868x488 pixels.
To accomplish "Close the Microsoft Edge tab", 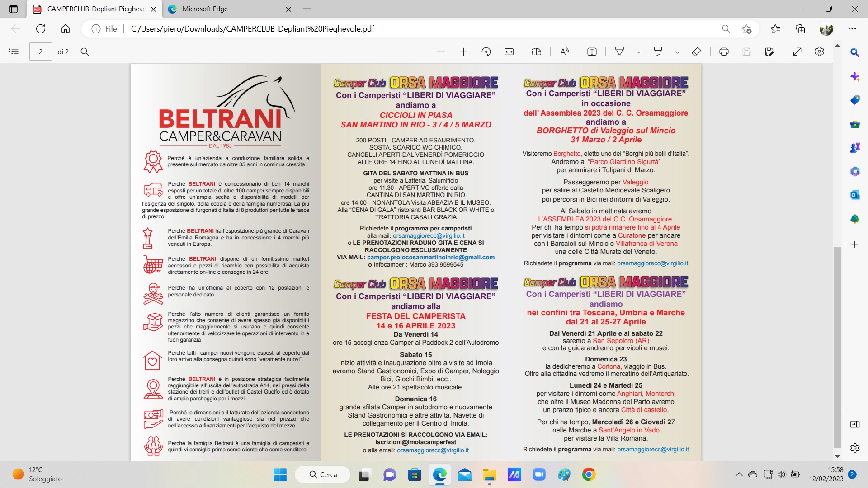I will click(x=289, y=9).
